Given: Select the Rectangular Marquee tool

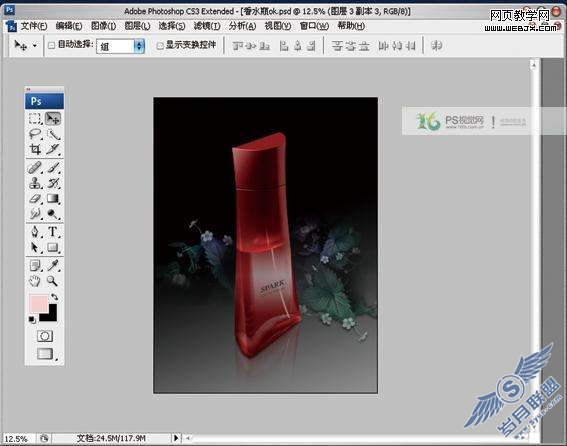Looking at the screenshot, I should pos(35,119).
